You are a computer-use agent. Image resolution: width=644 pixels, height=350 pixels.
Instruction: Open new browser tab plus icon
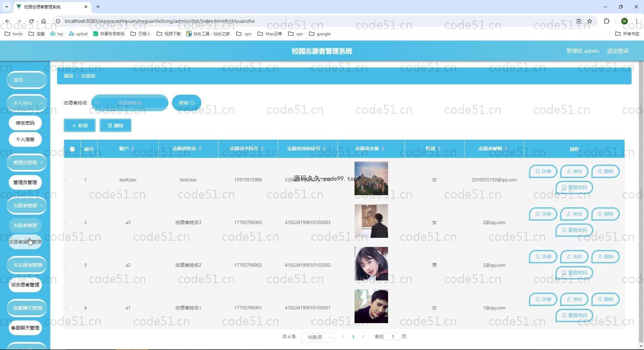tap(98, 7)
